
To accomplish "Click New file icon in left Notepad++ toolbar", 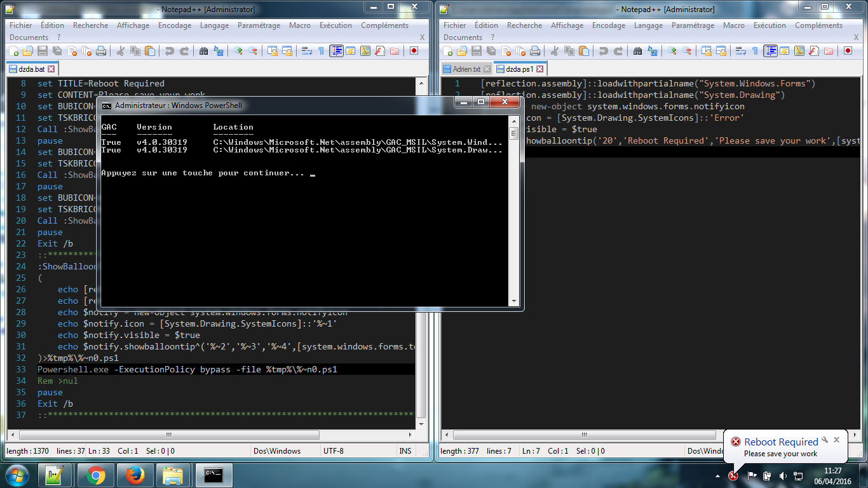I will [13, 51].
